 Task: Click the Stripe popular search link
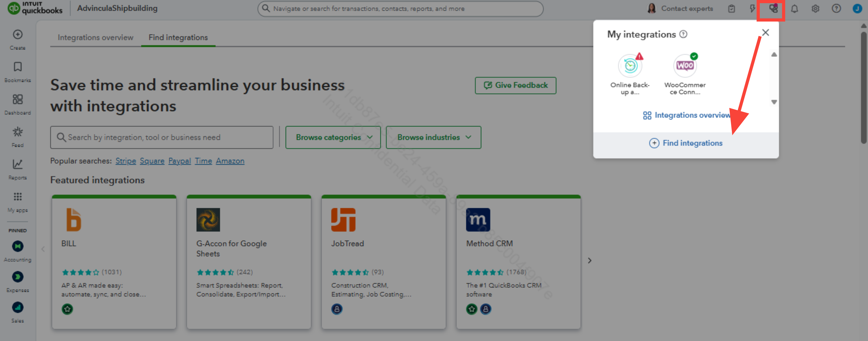pyautogui.click(x=126, y=161)
